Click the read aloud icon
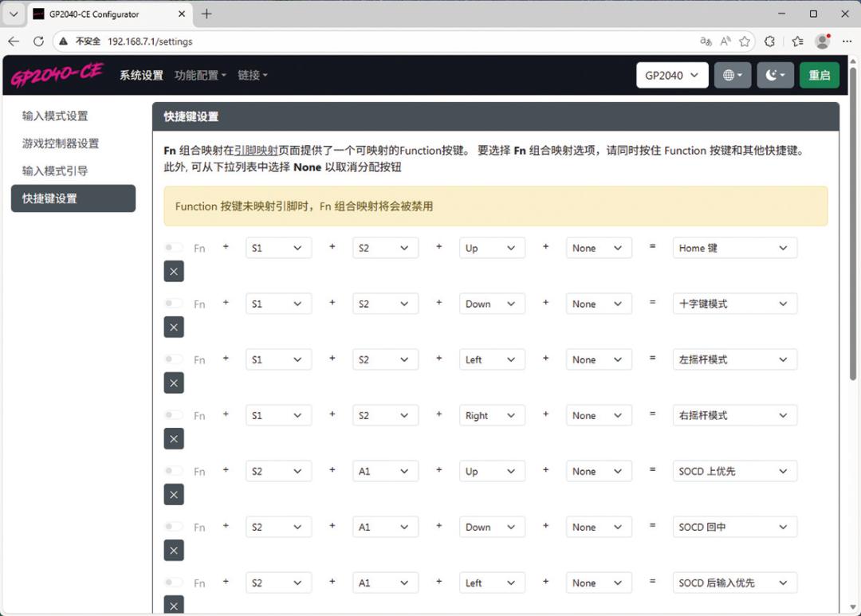Viewport: 861px width, 616px height. pyautogui.click(x=725, y=41)
